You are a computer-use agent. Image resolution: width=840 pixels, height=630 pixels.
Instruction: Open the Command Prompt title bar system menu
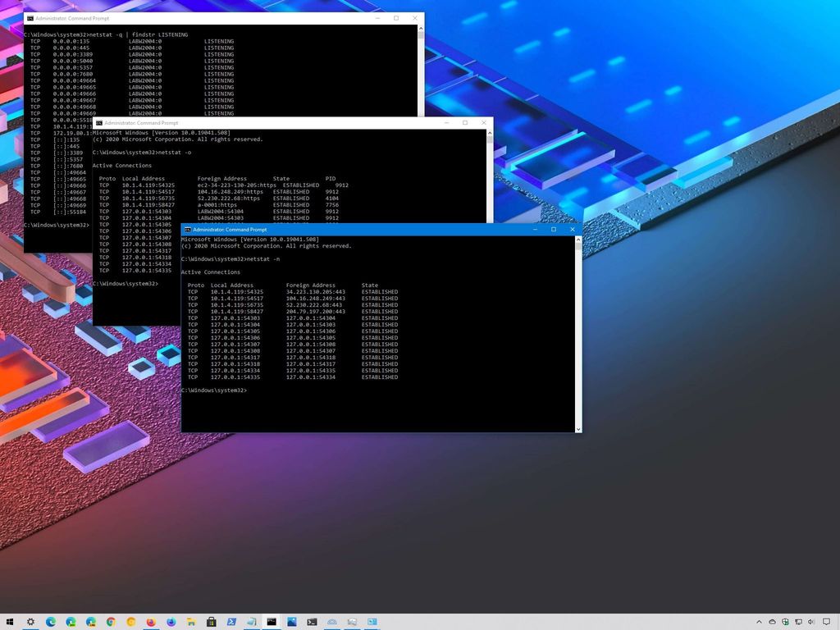[x=186, y=230]
